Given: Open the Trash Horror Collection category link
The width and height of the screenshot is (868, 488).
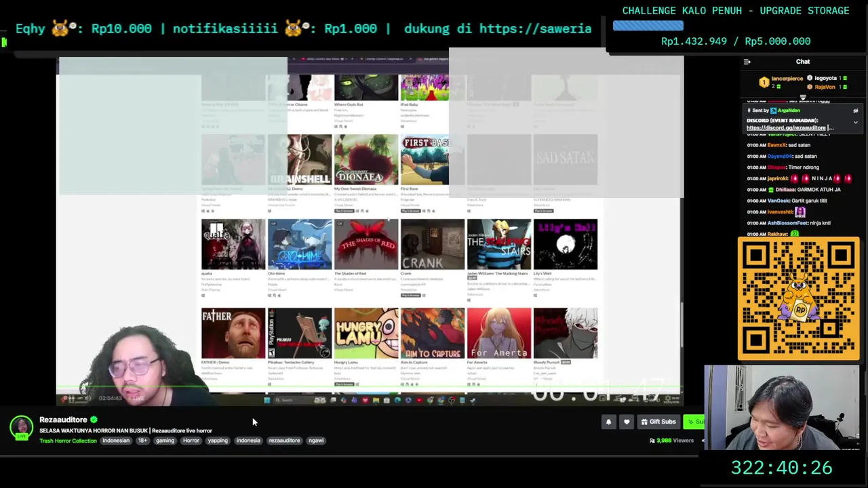Looking at the screenshot, I should pyautogui.click(x=68, y=441).
